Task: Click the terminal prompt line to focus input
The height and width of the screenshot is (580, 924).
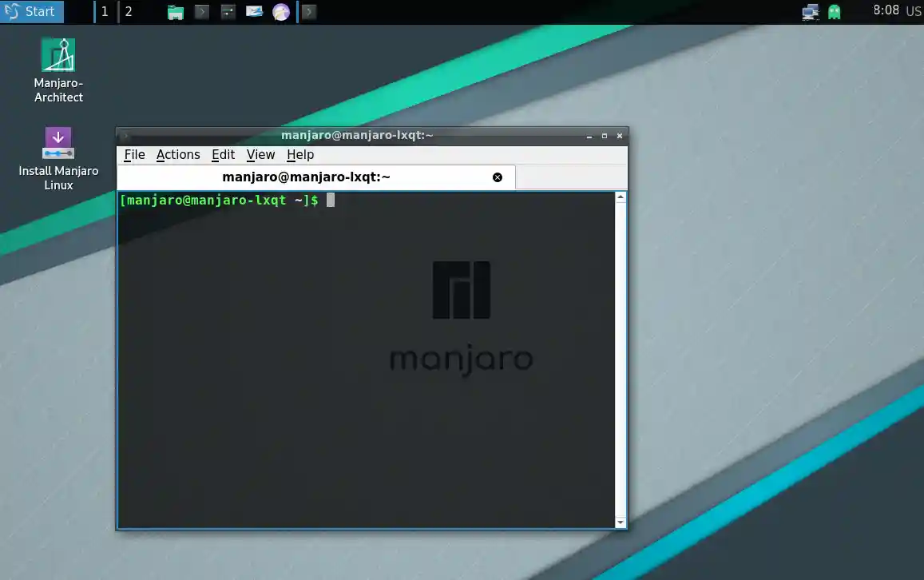Action: [x=227, y=201]
